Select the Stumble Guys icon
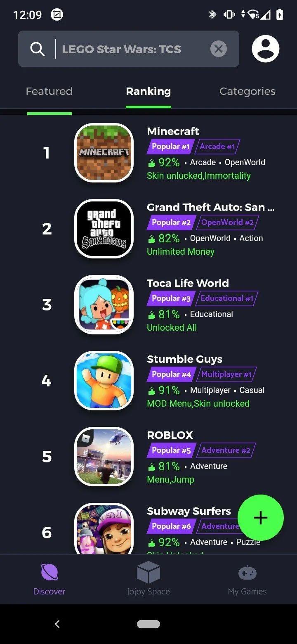Image resolution: width=297 pixels, height=644 pixels. pos(104,381)
